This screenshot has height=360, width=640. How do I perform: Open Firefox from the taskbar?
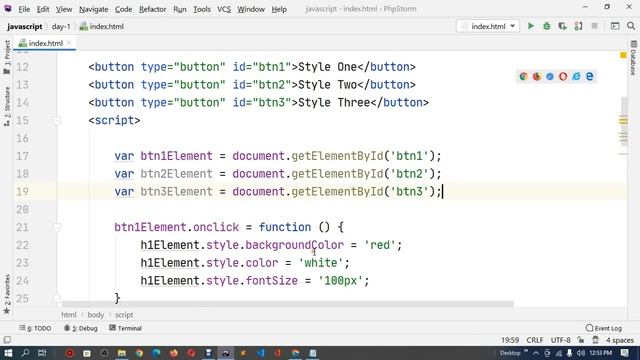click(173, 353)
